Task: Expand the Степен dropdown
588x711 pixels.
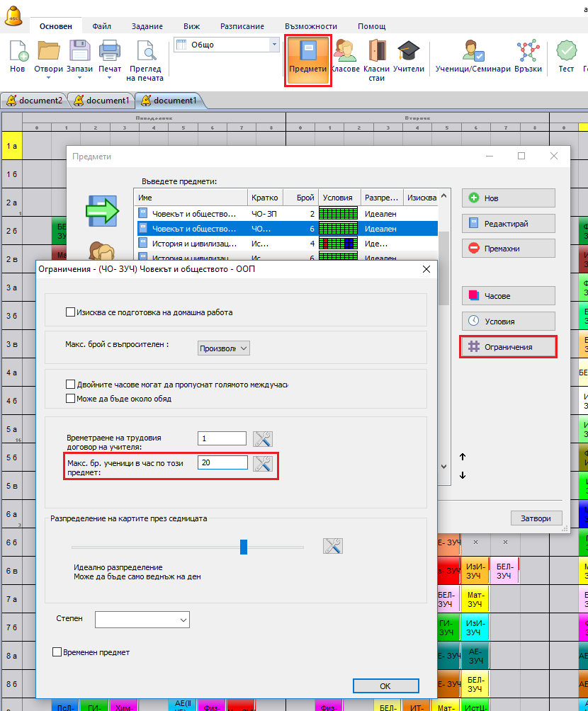Action: (142, 620)
